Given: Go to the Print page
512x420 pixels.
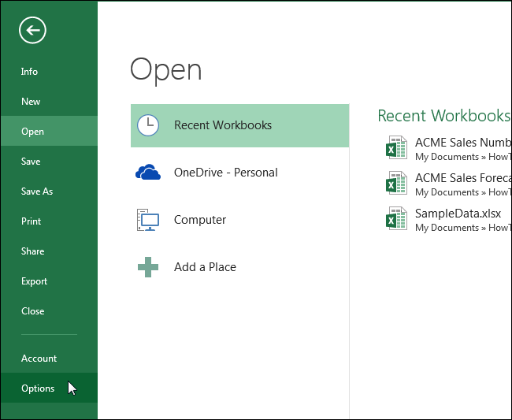Looking at the screenshot, I should click(49, 221).
